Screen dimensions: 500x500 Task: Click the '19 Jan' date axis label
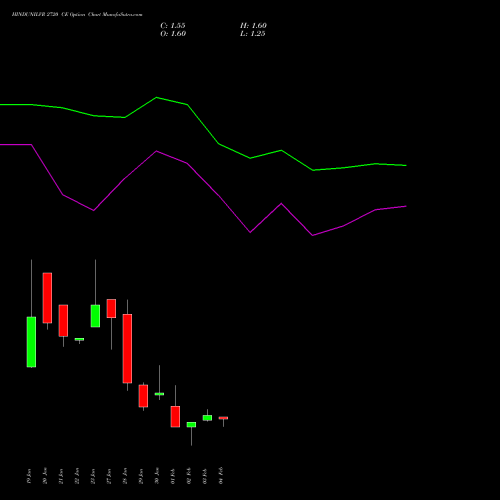(x=29, y=476)
